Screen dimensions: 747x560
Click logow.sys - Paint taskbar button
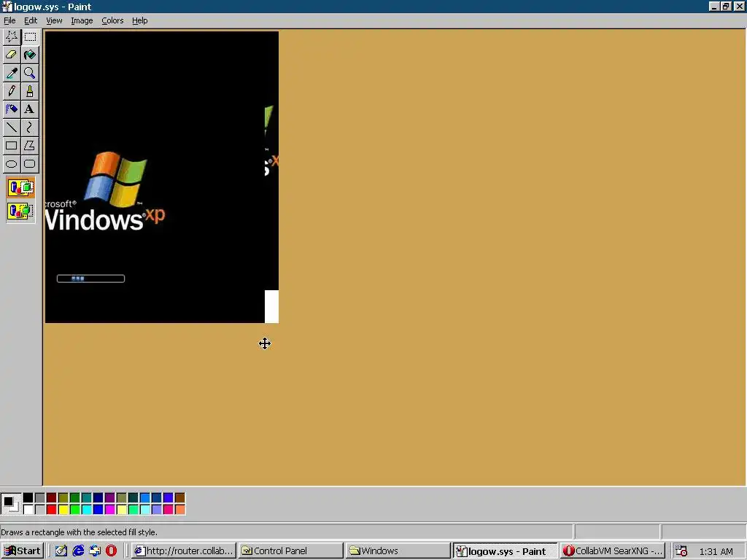tap(505, 551)
